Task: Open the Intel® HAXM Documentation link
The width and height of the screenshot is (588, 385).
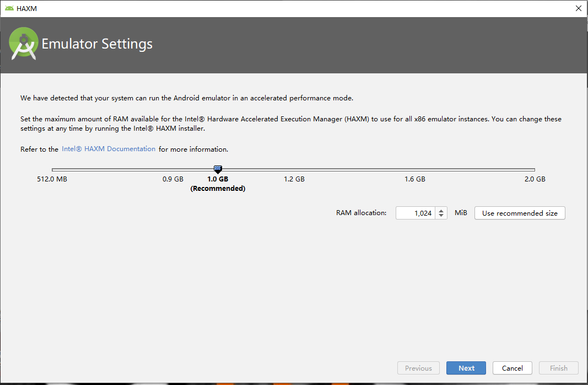Action: pos(109,149)
